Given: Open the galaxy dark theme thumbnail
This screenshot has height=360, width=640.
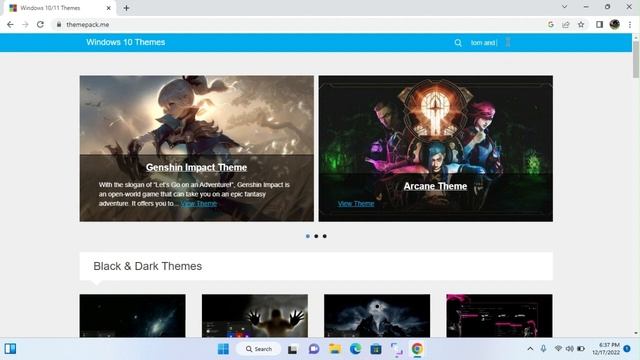Looking at the screenshot, I should point(132,316).
